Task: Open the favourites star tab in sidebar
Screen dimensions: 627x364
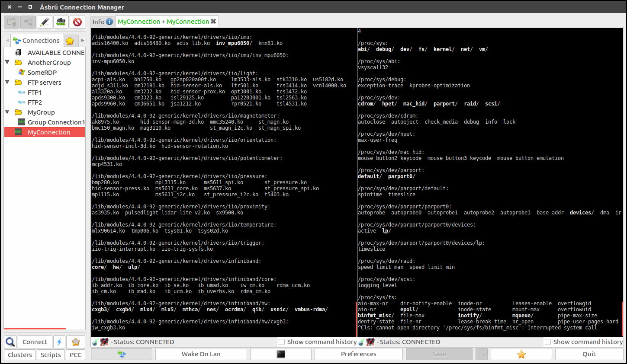Action: 70,41
